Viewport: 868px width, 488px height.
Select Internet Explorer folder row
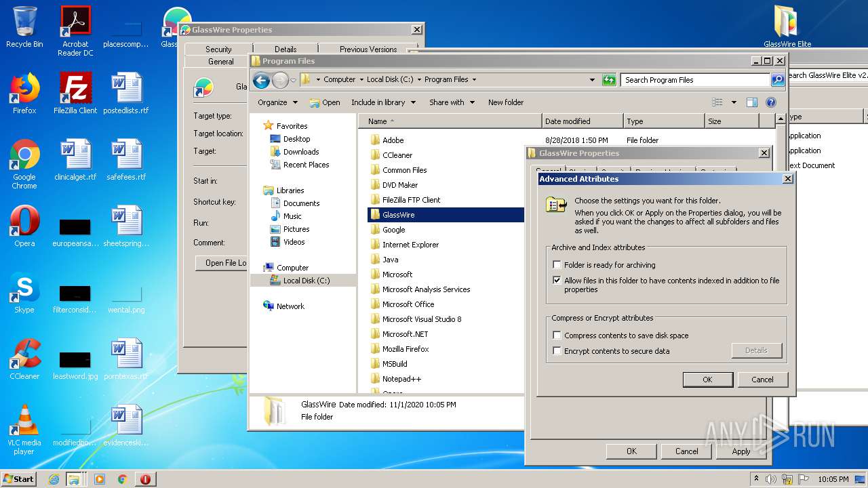(410, 245)
